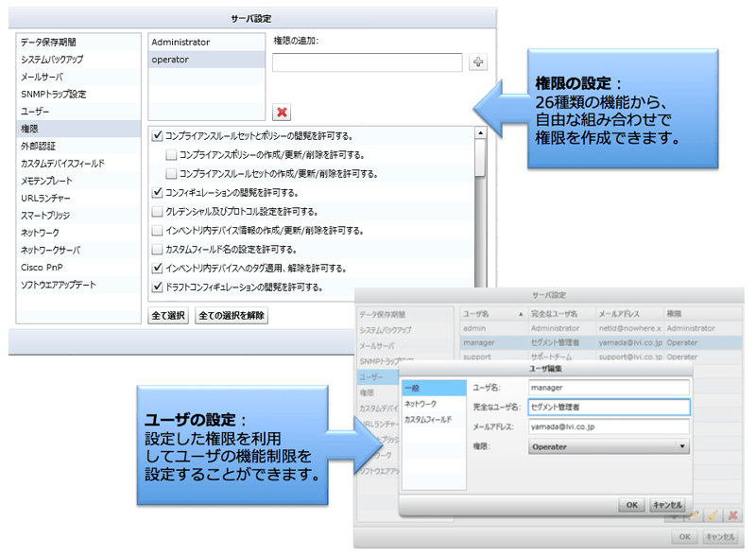Open メールサーバ in the main settings sidebar
Image resolution: width=756 pixels, height=557 pixels.
point(78,77)
